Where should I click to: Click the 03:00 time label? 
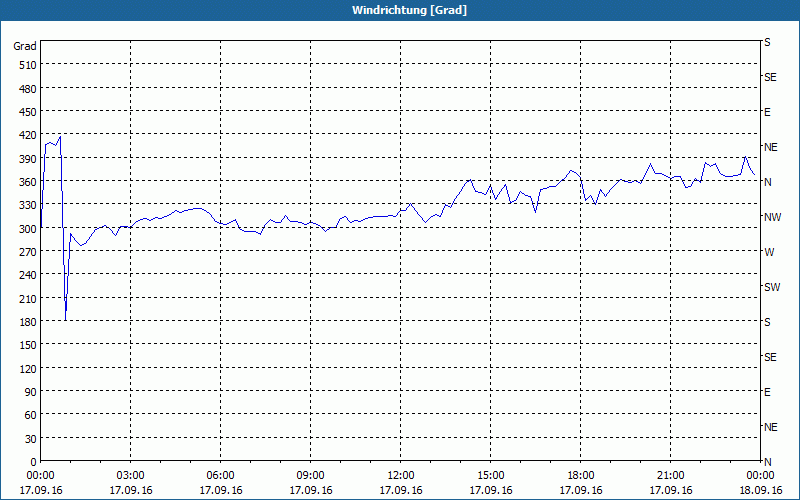[x=131, y=476]
